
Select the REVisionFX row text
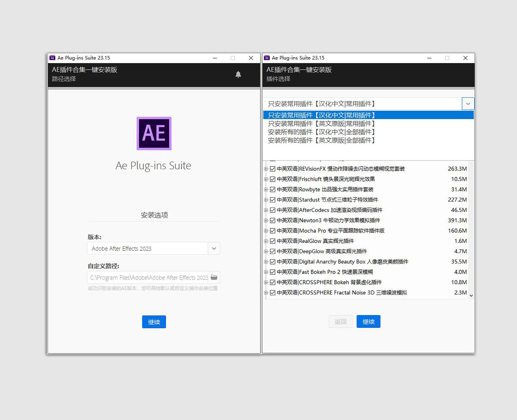tap(341, 169)
